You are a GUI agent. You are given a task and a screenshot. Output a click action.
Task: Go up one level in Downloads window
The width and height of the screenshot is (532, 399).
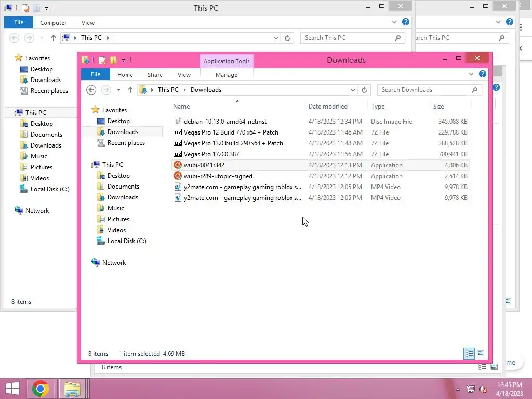tap(130, 90)
